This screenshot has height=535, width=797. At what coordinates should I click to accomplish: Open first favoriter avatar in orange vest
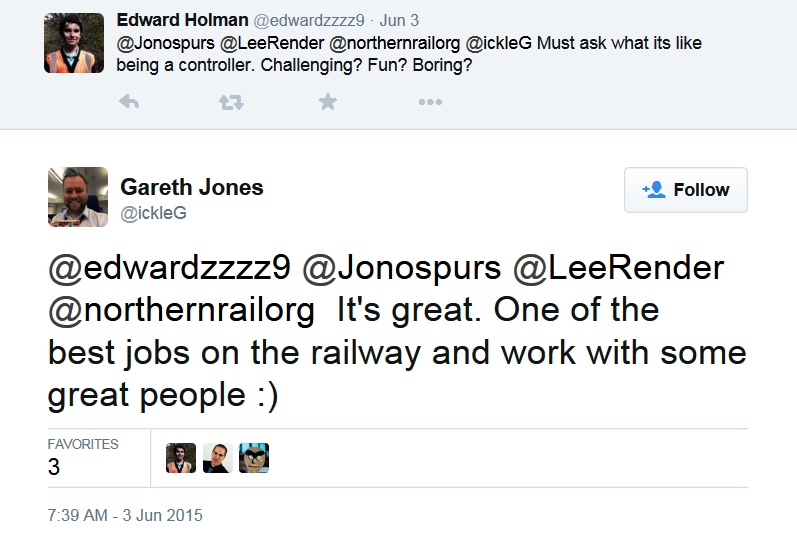(x=181, y=458)
